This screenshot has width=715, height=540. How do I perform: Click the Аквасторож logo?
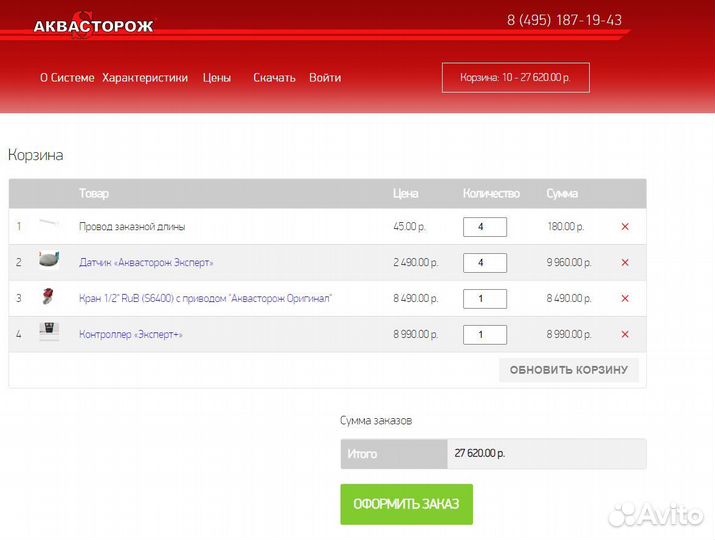(92, 27)
